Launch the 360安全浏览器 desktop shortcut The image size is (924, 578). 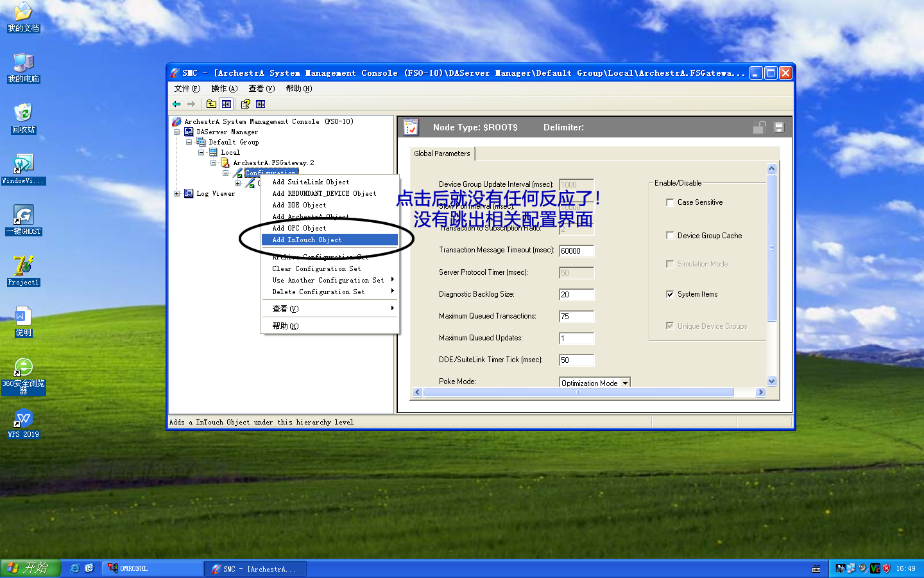tap(23, 376)
